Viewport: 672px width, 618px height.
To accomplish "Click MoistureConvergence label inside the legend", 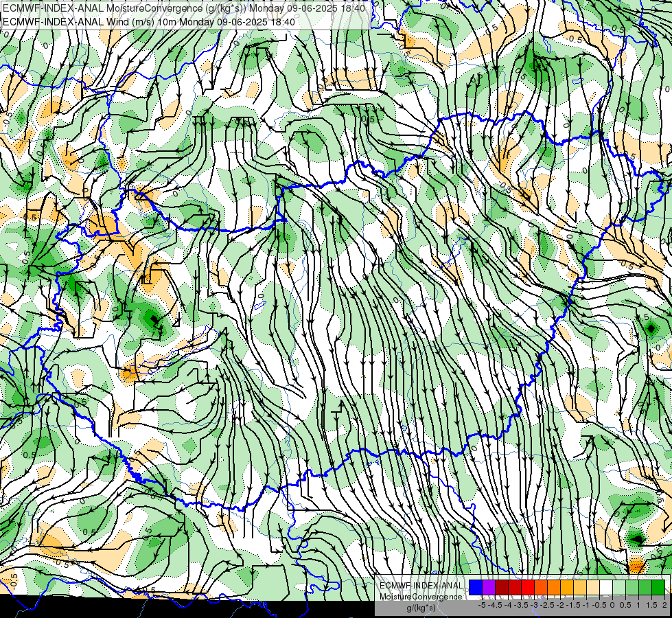I will (421, 597).
